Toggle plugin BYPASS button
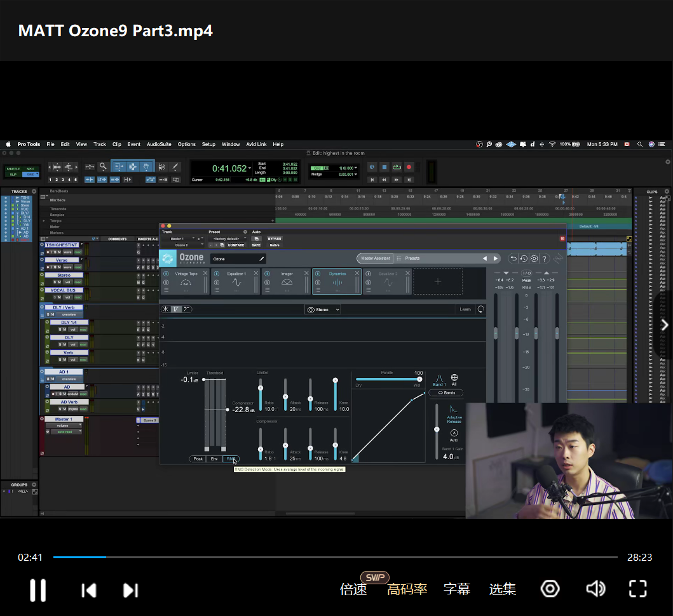This screenshot has width=673, height=616. click(275, 239)
